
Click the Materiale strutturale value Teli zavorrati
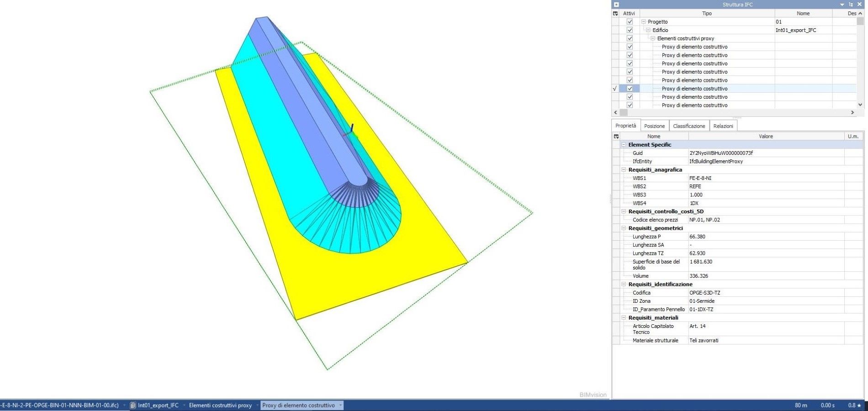[x=704, y=340]
